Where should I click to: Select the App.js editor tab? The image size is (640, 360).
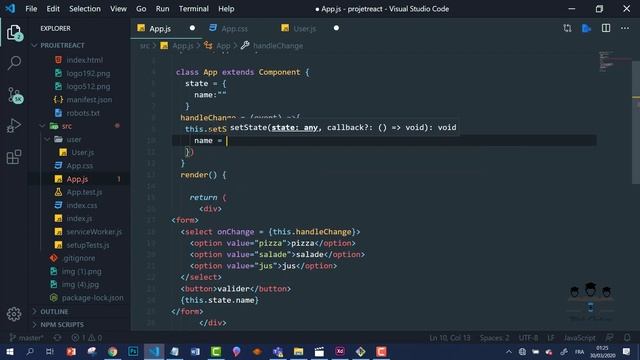pyautogui.click(x=160, y=29)
